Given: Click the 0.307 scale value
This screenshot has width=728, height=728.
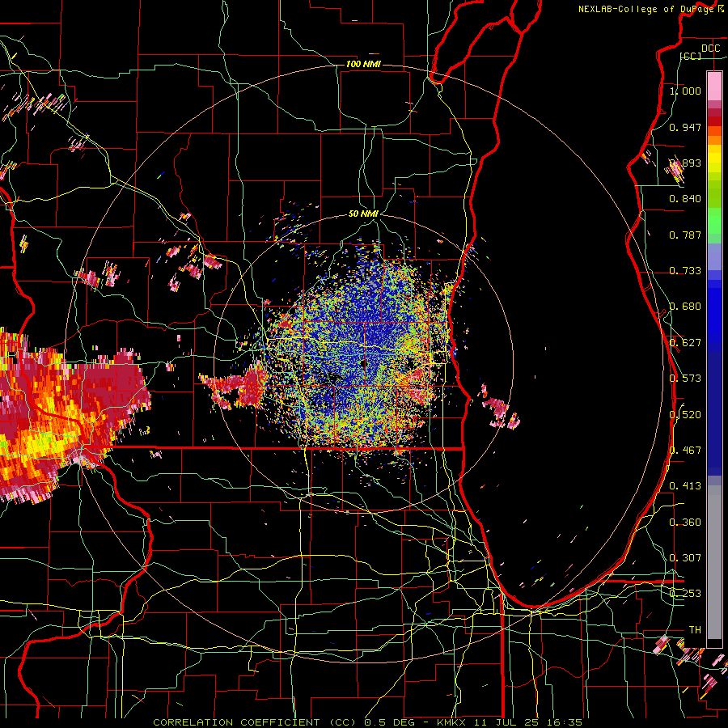Looking at the screenshot, I should (685, 558).
